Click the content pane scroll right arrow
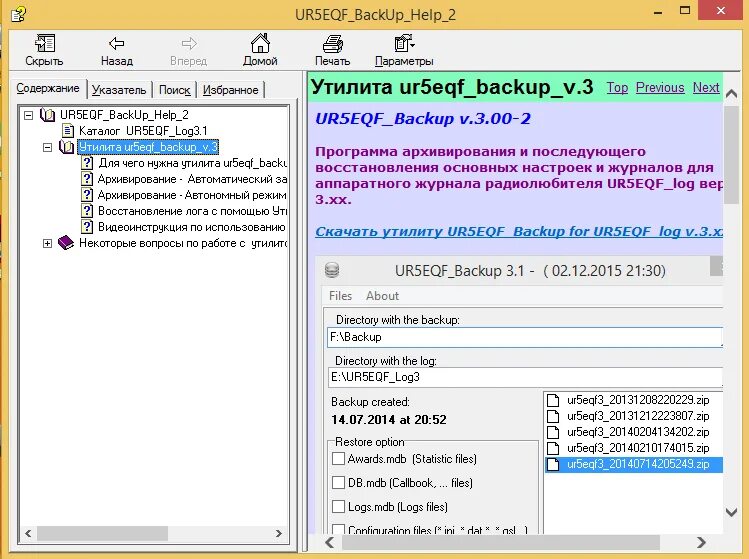 pos(701,542)
